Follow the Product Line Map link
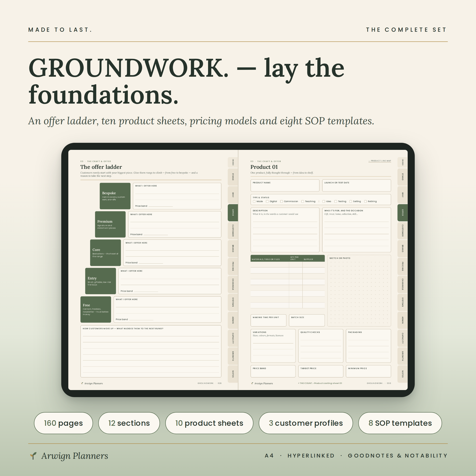476x476 pixels. click(380, 161)
